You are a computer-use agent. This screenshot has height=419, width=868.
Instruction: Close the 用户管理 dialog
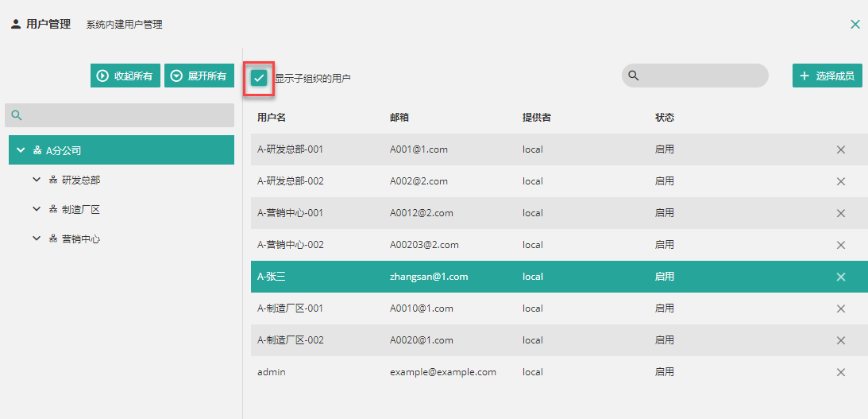[x=855, y=25]
